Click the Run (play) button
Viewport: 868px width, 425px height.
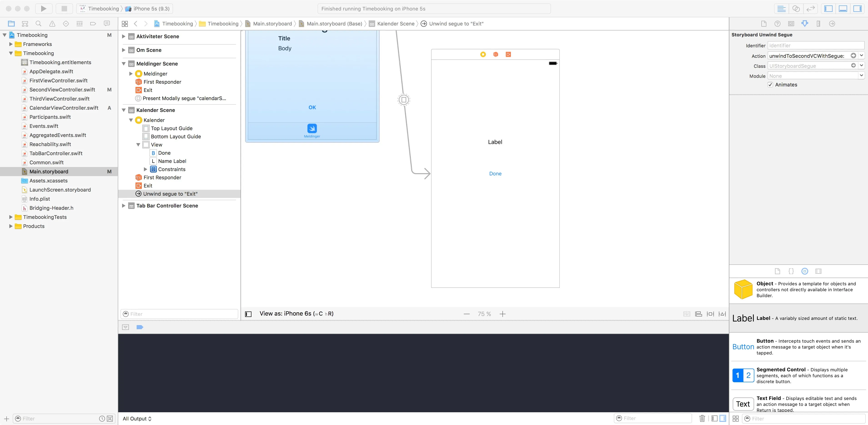(x=43, y=8)
